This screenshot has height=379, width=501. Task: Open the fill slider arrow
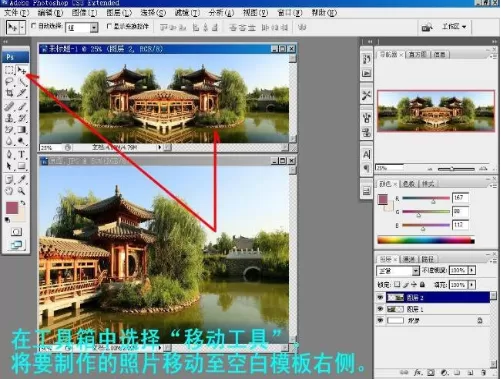tap(472, 285)
